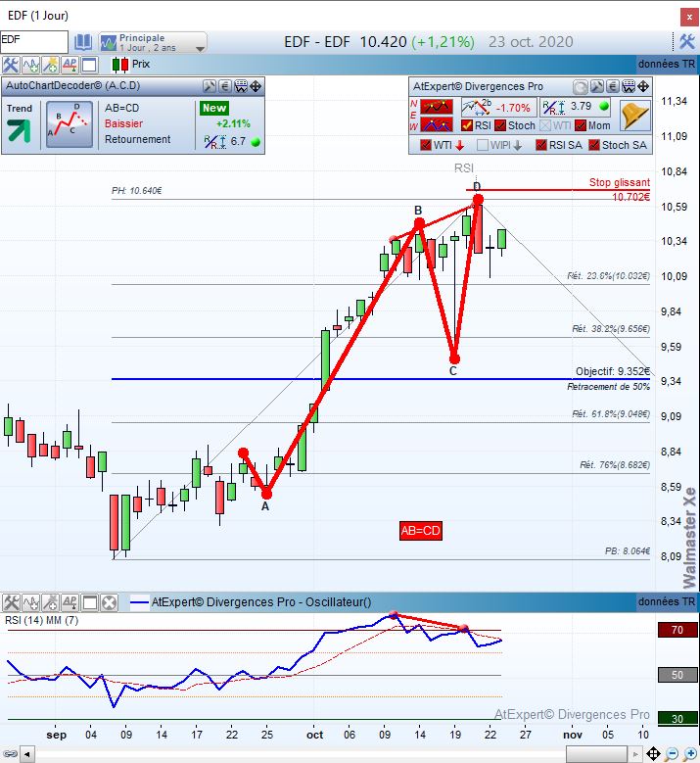Click refresh circle in Divergences Pro header
Screen dimensions: 700x763
coord(580,87)
